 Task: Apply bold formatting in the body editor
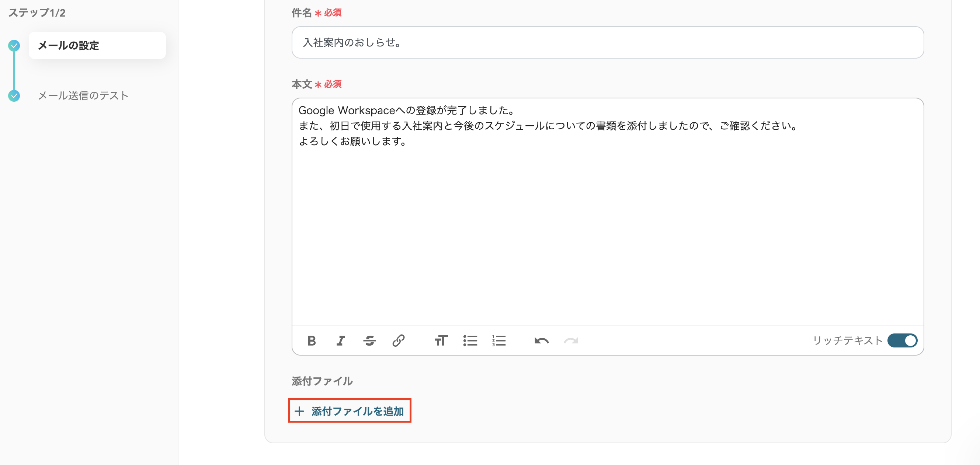(312, 341)
